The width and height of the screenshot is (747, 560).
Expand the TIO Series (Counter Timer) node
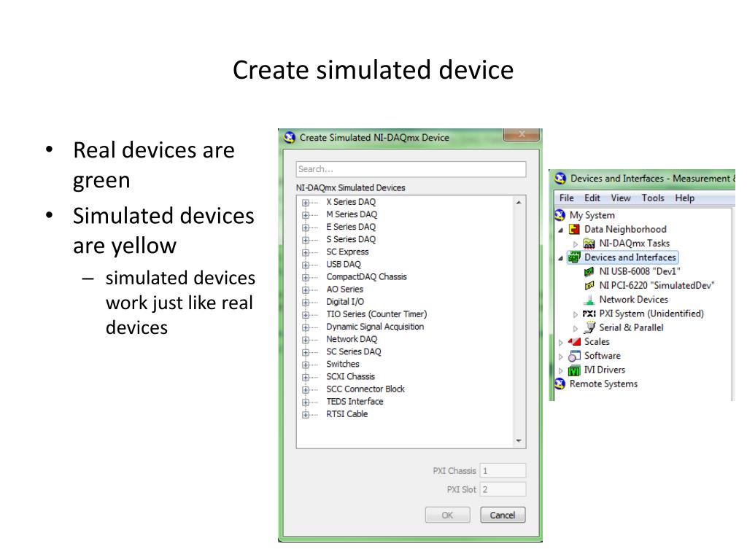click(x=306, y=315)
